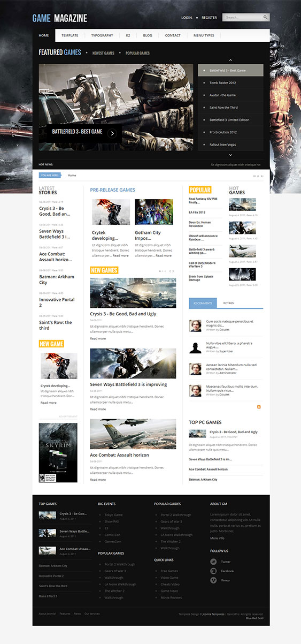Click the Login link
301x644 pixels.
[x=187, y=18]
